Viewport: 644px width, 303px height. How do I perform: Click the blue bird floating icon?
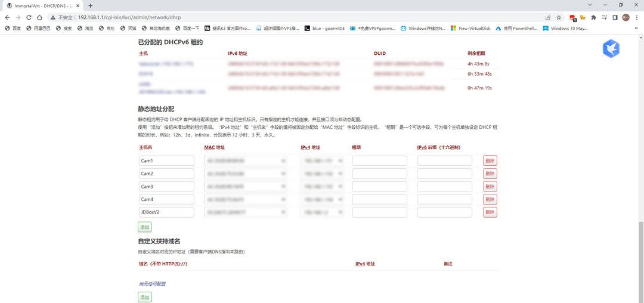tap(611, 49)
